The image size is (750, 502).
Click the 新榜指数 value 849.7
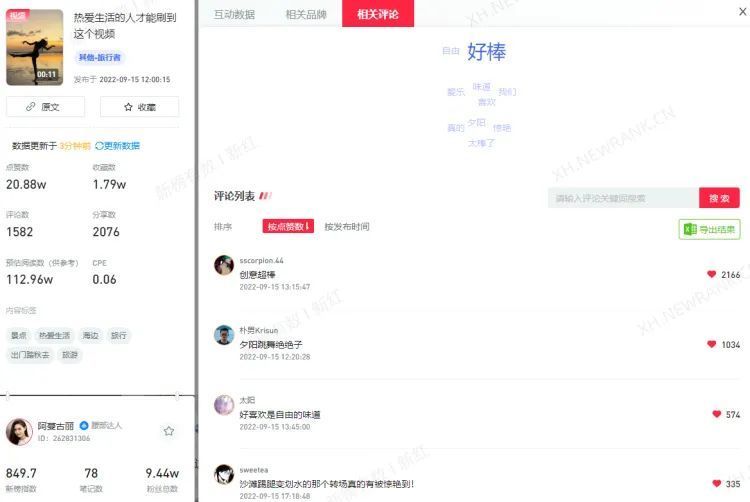point(21,473)
